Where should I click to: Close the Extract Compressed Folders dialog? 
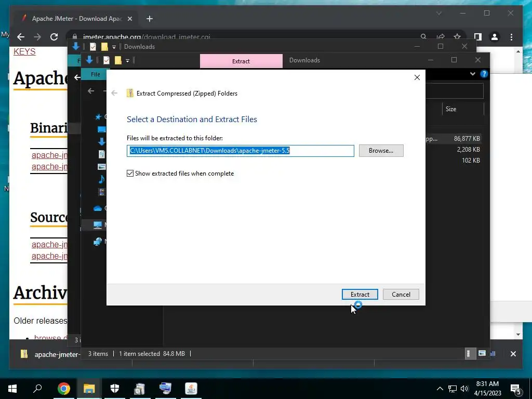pos(417,77)
